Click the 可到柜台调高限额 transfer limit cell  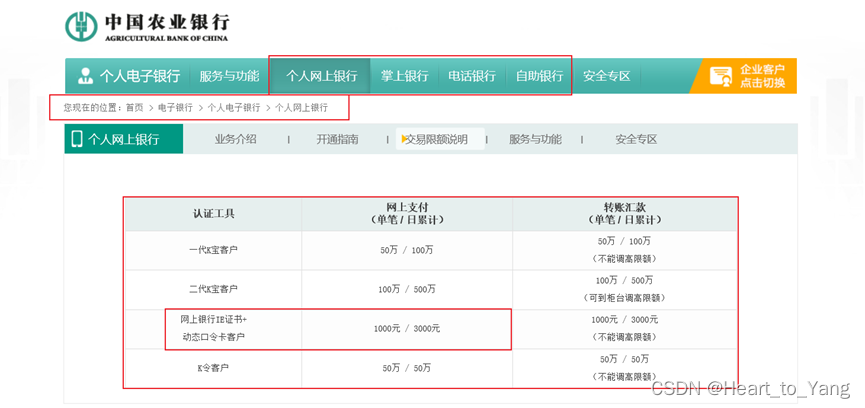624,289
